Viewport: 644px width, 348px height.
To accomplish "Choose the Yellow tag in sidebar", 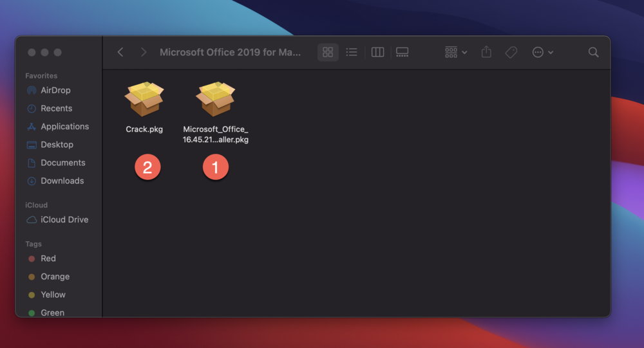I will tap(53, 295).
